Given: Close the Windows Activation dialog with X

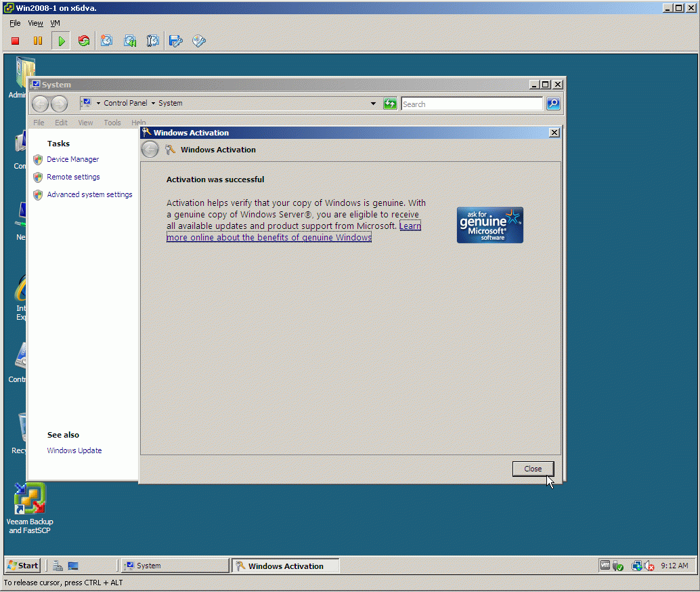Looking at the screenshot, I should [x=554, y=133].
